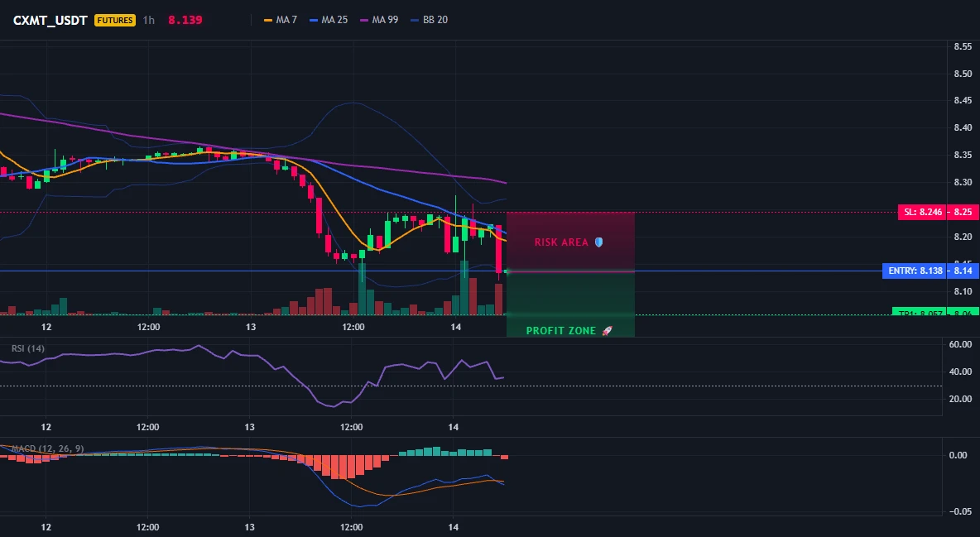Click the CXMT_USDT symbol name
The image size is (980, 537).
pos(50,20)
